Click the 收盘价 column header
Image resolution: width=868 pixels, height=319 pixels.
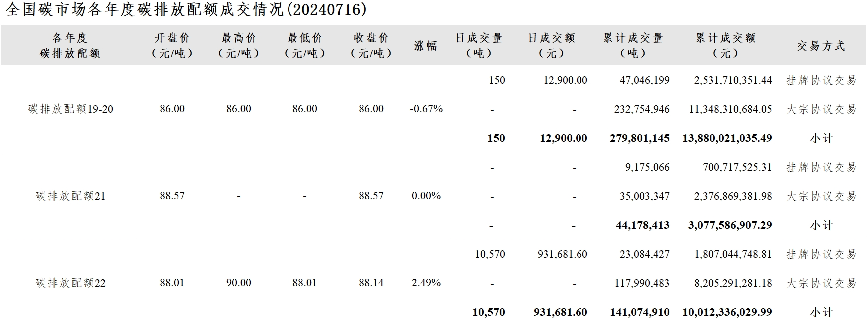tap(371, 45)
